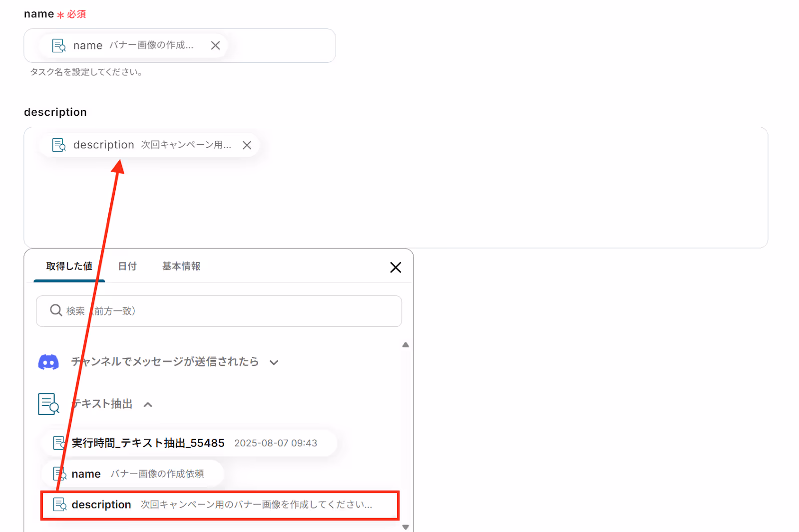
Task: Click icon beside 実行時間_テキスト抽出_55485
Action: tap(60, 443)
